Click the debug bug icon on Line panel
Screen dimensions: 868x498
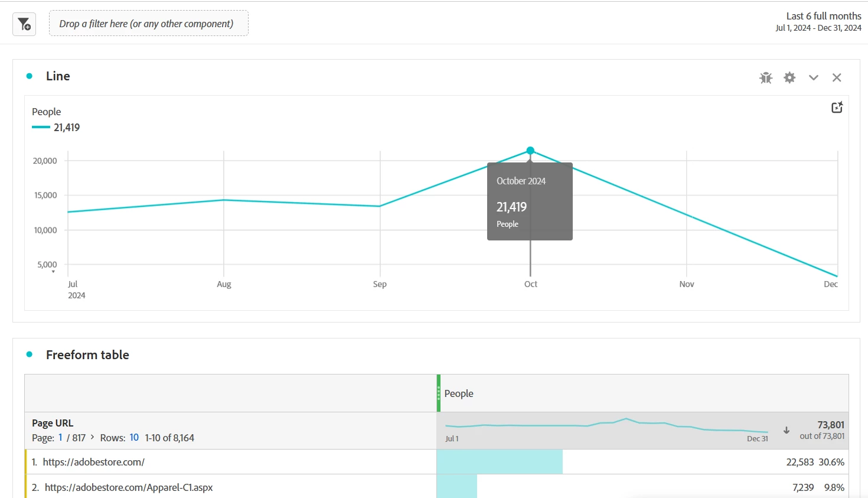coord(766,77)
